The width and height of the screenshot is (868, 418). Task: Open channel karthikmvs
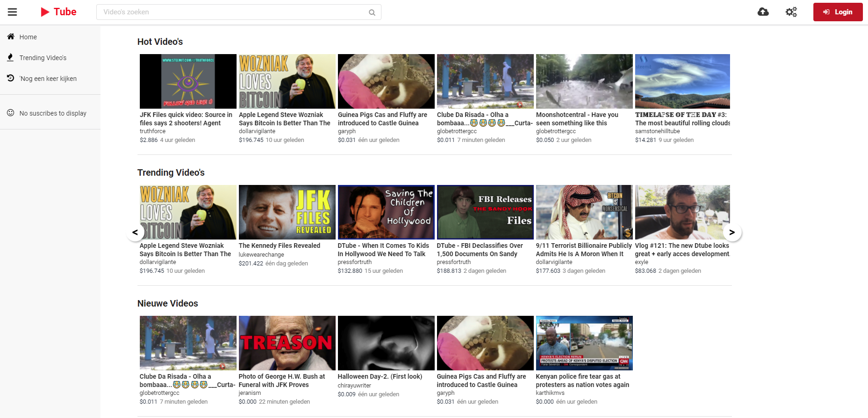[550, 393]
